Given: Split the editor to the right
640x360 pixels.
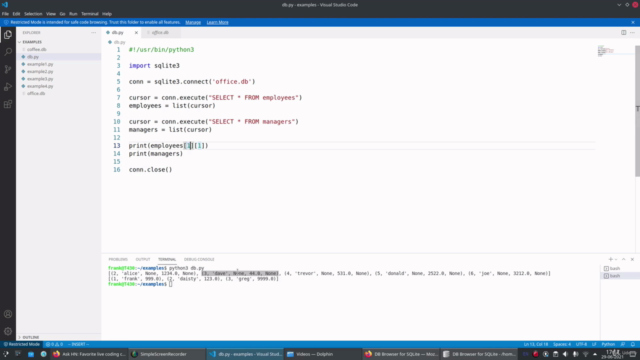Looking at the screenshot, I should [x=623, y=33].
